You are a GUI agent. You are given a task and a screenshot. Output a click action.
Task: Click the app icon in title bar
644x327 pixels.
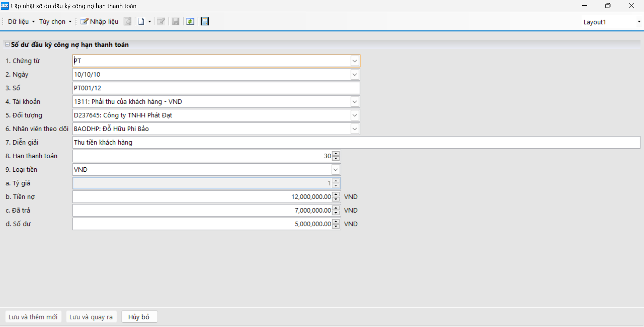(x=5, y=6)
